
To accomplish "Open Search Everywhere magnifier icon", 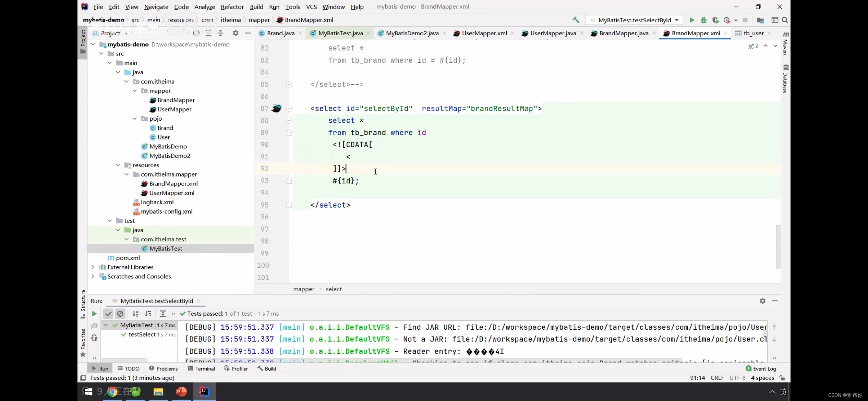I will 785,20.
